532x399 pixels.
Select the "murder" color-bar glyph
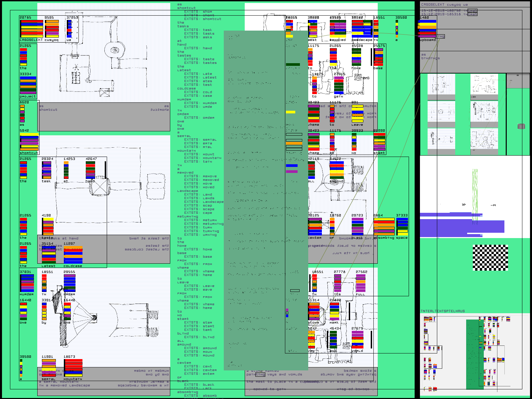(27, 283)
